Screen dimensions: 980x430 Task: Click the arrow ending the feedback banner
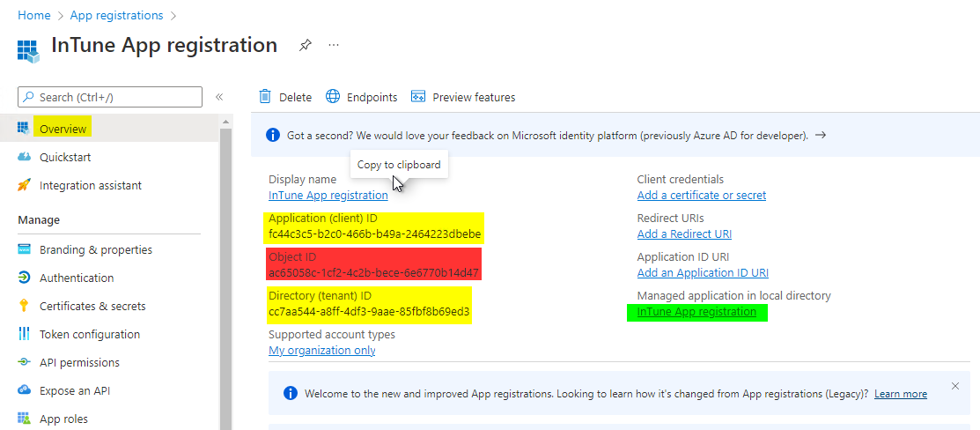click(x=821, y=135)
